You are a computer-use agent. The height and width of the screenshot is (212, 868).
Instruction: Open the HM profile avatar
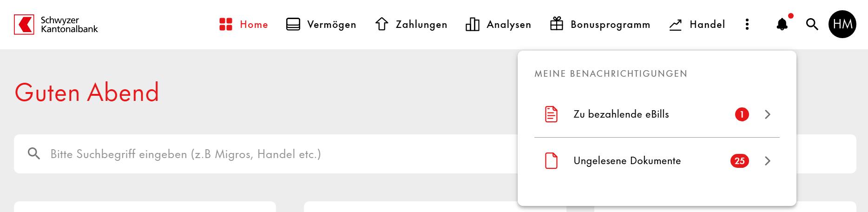point(842,24)
